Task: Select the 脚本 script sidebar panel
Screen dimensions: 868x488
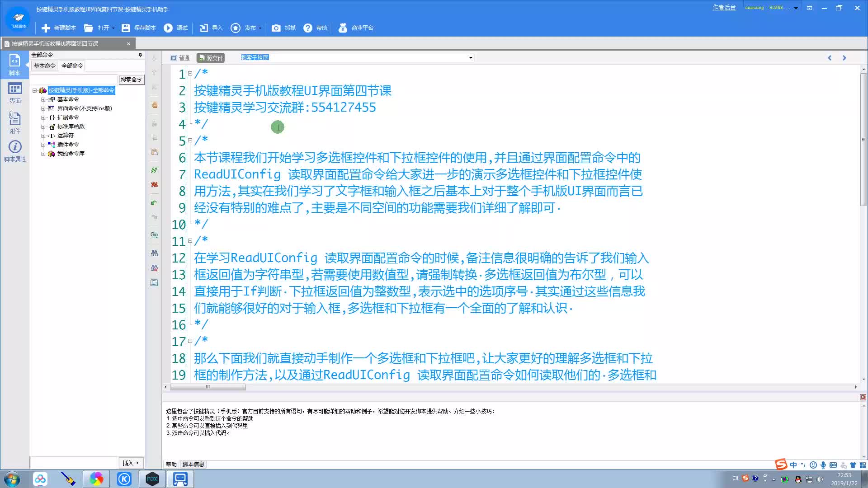Action: tap(14, 64)
